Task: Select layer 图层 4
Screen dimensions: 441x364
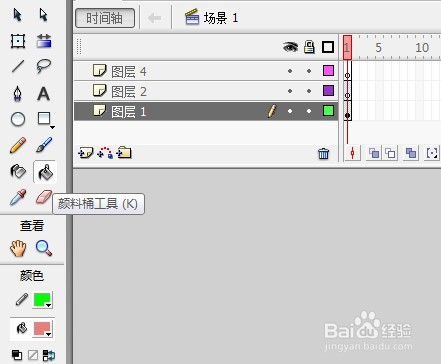Action: click(x=206, y=71)
